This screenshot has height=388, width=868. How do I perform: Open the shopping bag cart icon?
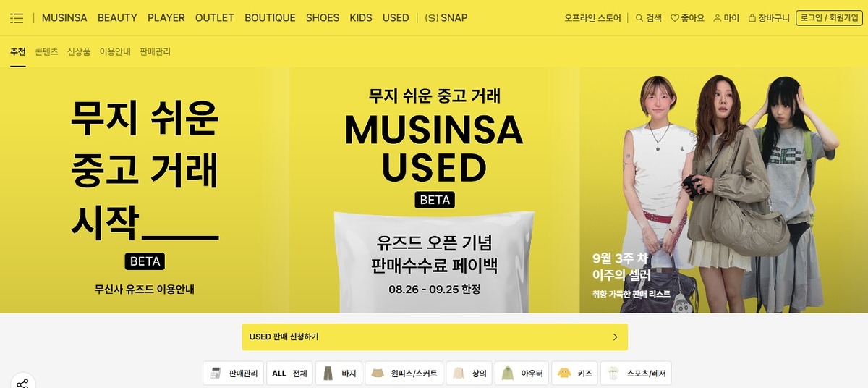coord(752,18)
